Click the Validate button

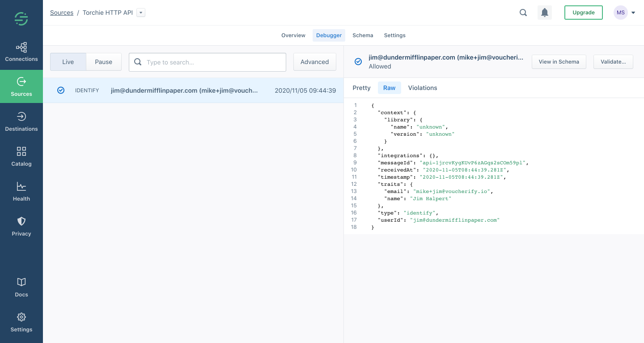[613, 62]
